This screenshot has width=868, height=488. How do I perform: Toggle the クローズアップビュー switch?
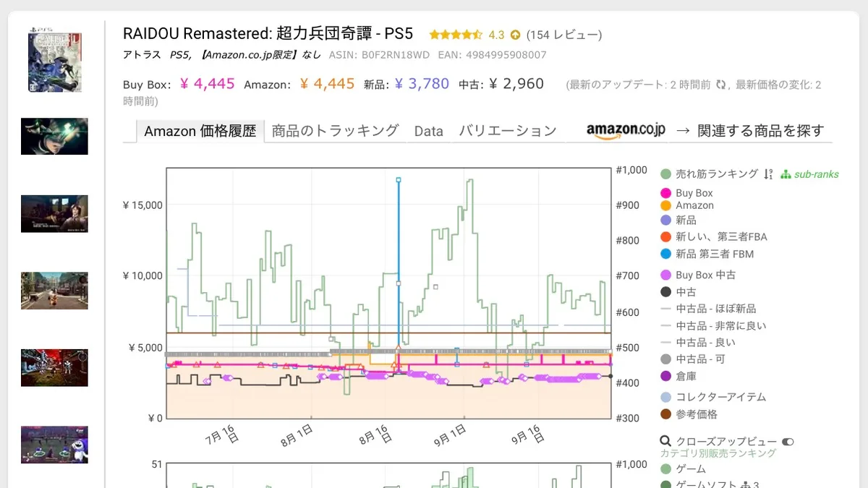(x=788, y=442)
